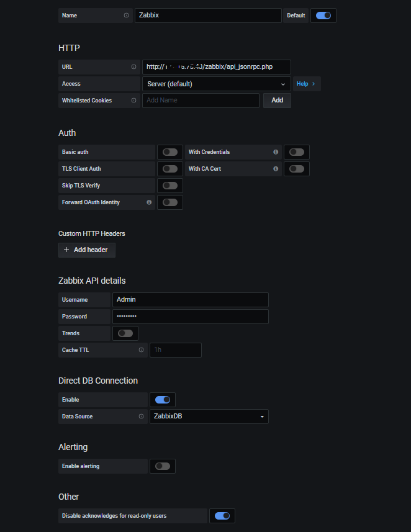Enable the Trends option
The image size is (411, 532).
[125, 333]
